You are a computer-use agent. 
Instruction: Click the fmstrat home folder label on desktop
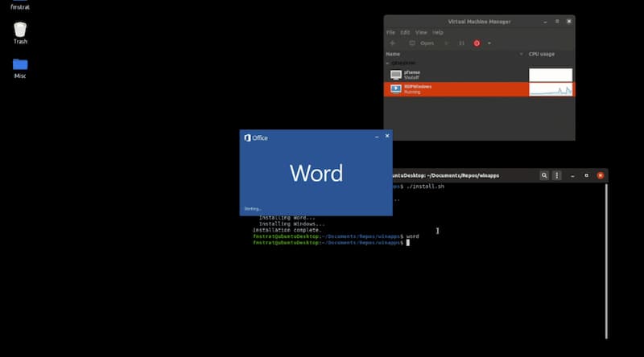pyautogui.click(x=20, y=7)
